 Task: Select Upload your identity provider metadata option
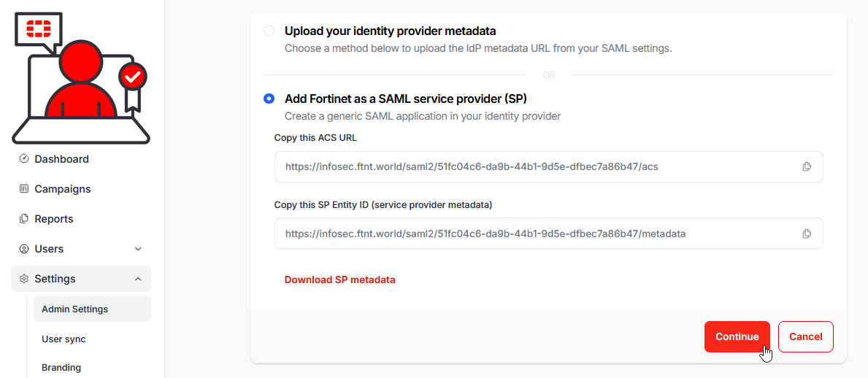[x=269, y=31]
